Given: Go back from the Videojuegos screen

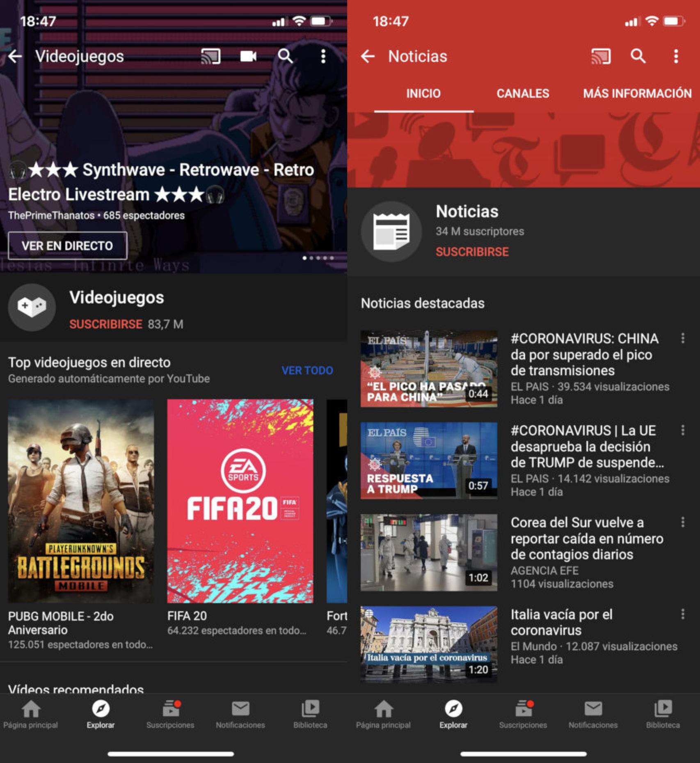Looking at the screenshot, I should coord(15,56).
